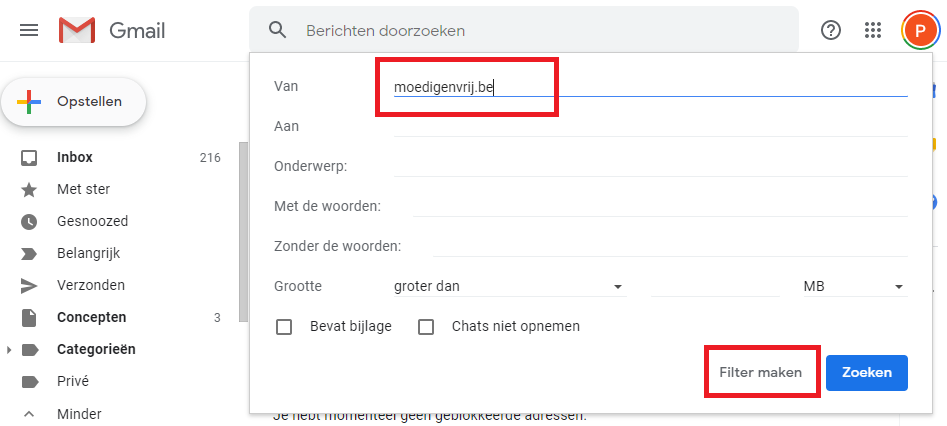Viewport: 947px width, 426px height.
Task: Click the Gmail logo icon
Action: point(77,30)
